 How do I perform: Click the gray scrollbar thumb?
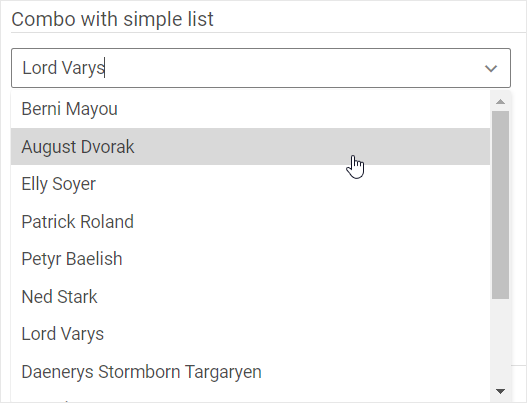pyautogui.click(x=500, y=204)
